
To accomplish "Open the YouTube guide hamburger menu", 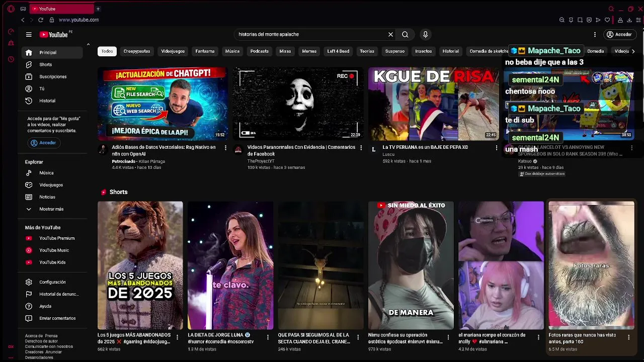I will point(29,35).
